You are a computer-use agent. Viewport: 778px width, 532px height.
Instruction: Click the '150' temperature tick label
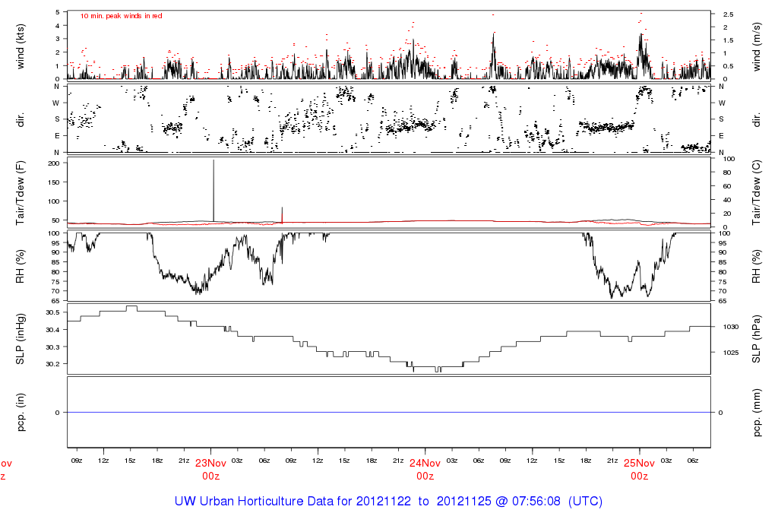54,182
